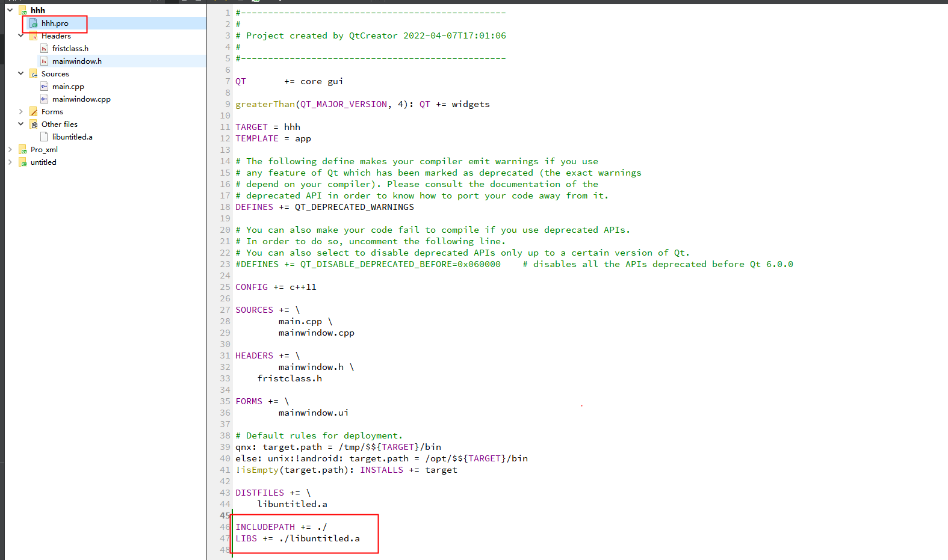This screenshot has height=560, width=948.
Task: Collapse the hhh project tree
Action: coord(10,10)
